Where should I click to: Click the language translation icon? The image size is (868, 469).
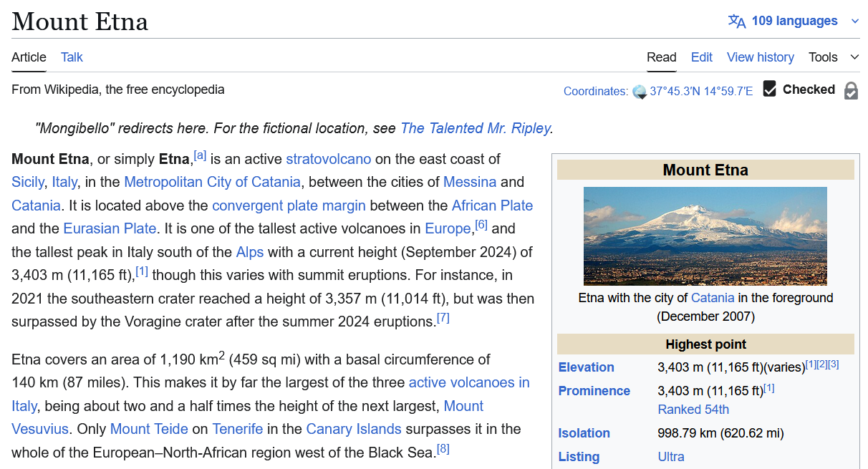click(x=737, y=21)
